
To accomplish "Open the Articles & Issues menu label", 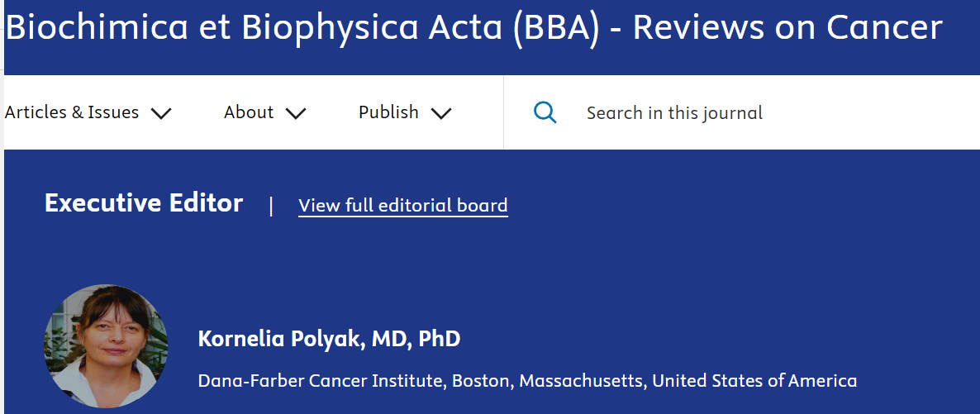I will 72,112.
